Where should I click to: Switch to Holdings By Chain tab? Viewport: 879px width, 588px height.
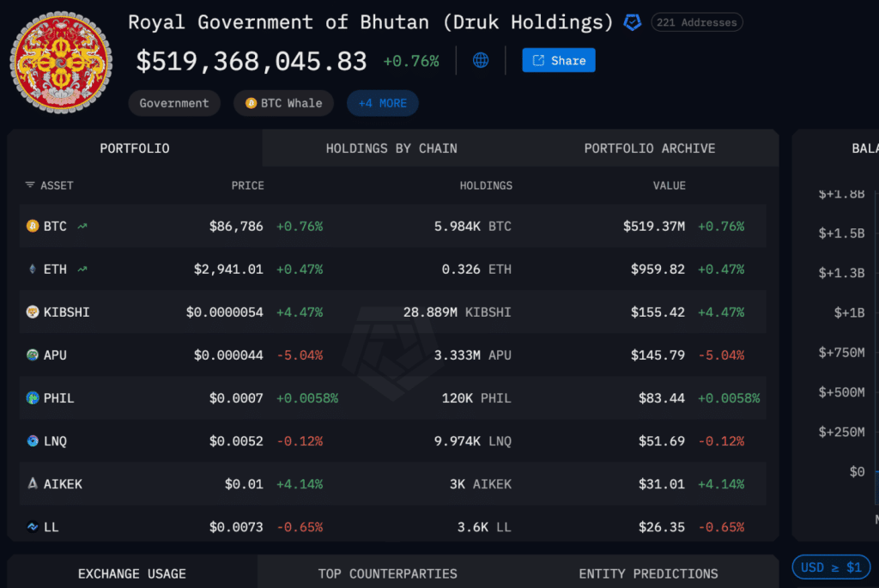pos(391,149)
